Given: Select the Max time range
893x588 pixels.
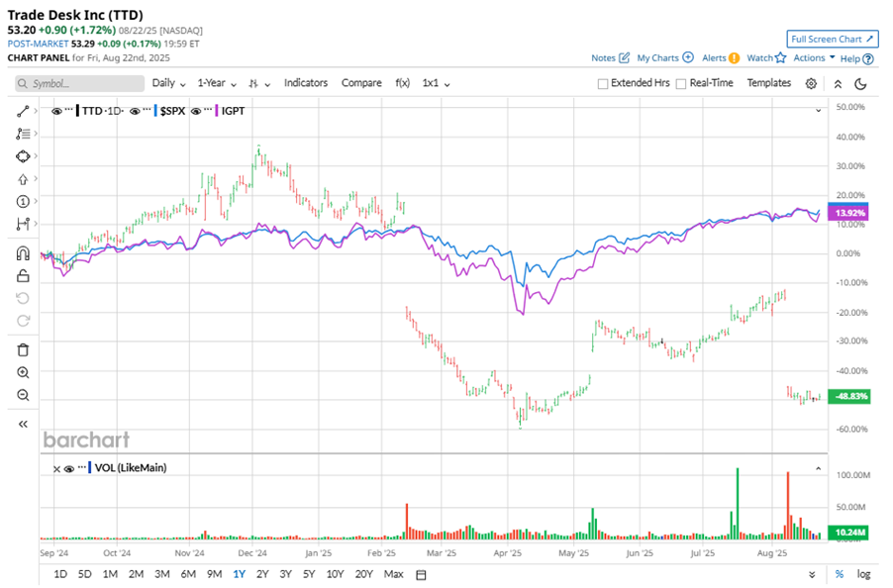Looking at the screenshot, I should click(x=394, y=574).
